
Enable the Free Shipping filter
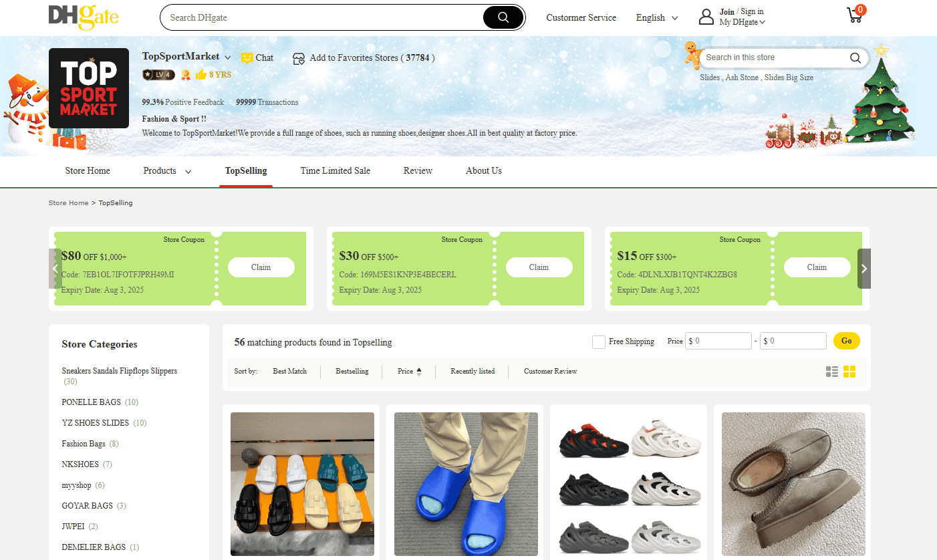pyautogui.click(x=598, y=341)
